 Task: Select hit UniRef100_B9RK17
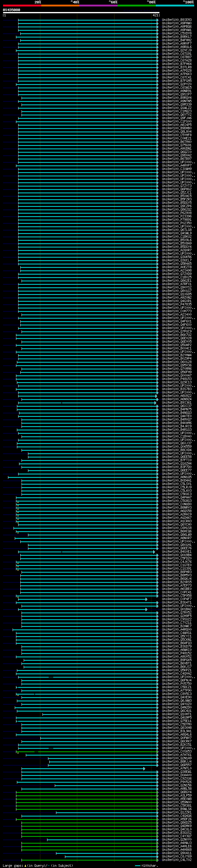point(177,37)
